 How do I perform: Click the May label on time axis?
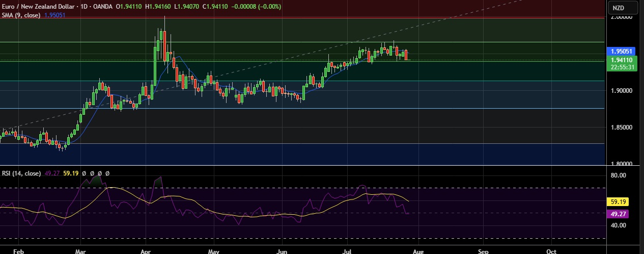pos(213,251)
